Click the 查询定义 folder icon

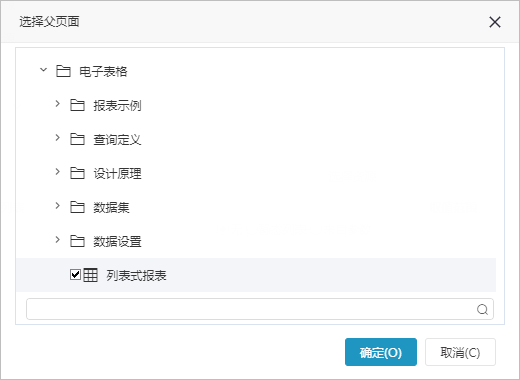tap(77, 139)
